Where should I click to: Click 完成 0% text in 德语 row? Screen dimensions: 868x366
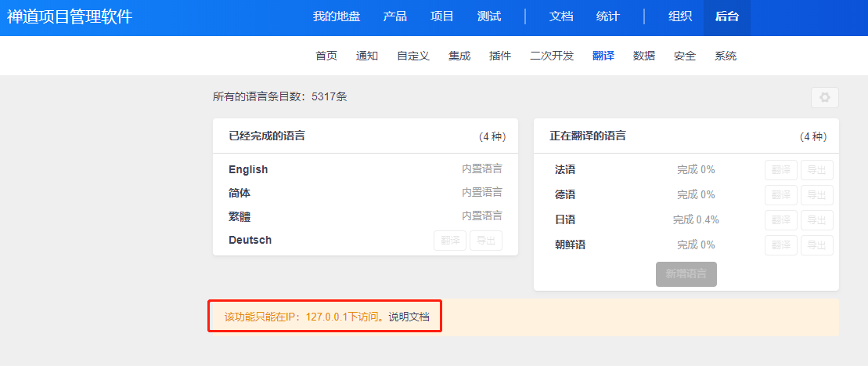pyautogui.click(x=696, y=194)
